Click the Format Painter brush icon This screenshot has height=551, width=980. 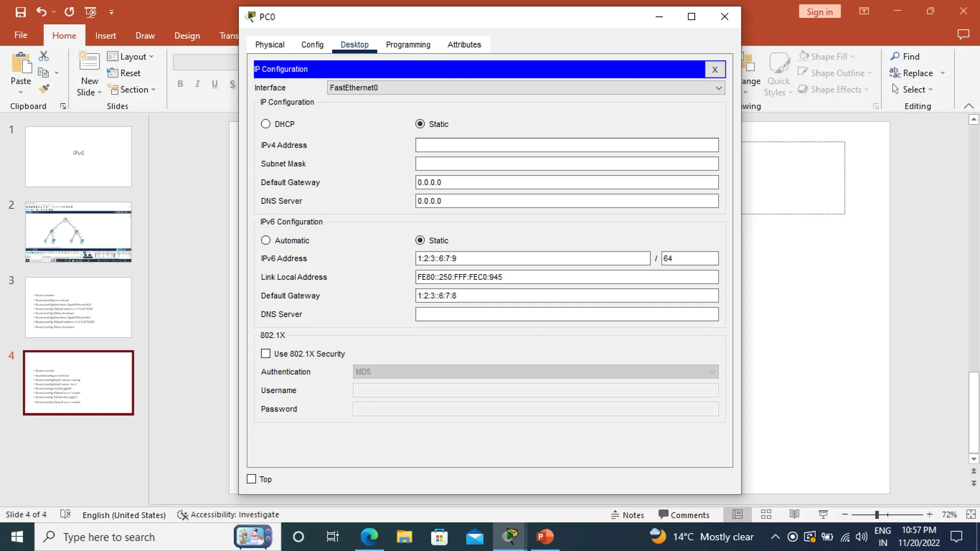(x=44, y=89)
